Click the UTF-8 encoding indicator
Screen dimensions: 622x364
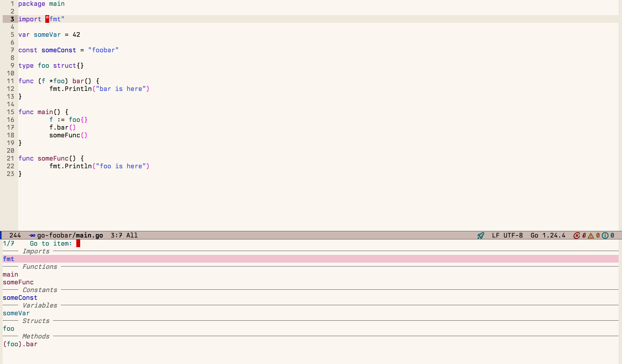pyautogui.click(x=513, y=235)
